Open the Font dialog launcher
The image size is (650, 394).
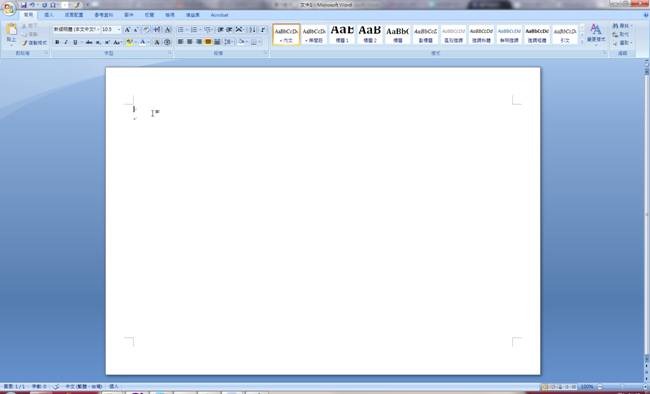point(170,54)
